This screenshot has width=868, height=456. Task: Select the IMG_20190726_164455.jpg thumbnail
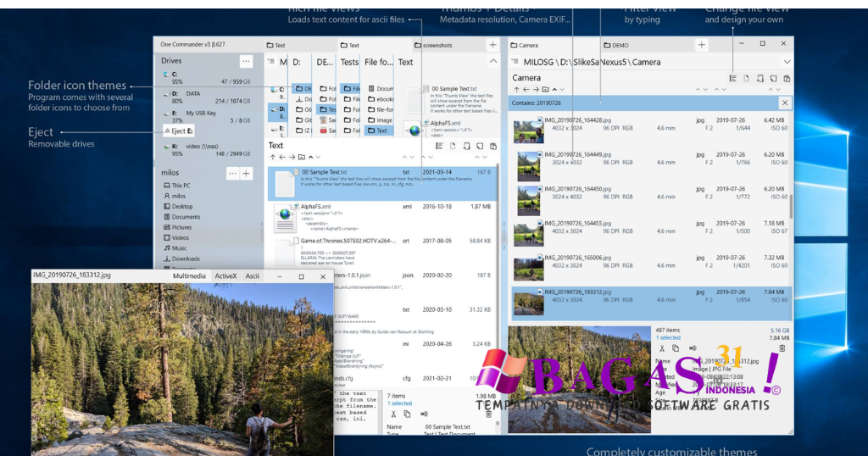[528, 234]
